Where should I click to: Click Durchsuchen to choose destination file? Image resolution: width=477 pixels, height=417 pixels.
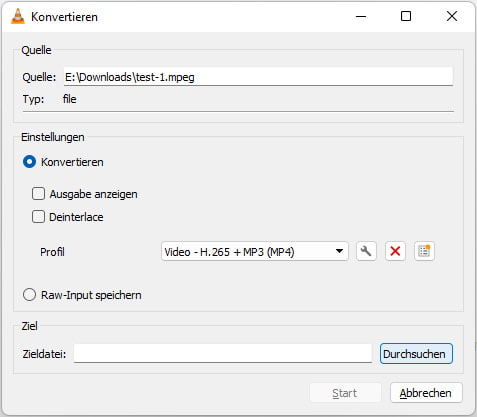click(416, 354)
